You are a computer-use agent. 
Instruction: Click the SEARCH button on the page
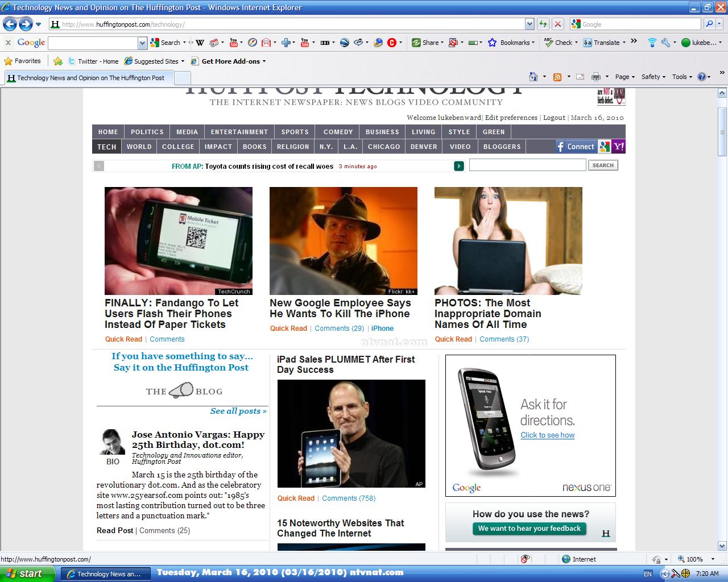click(603, 165)
